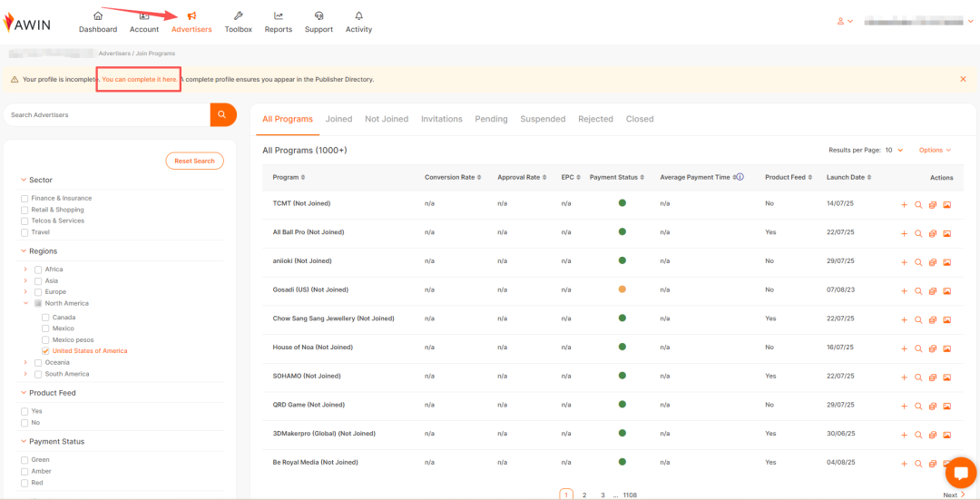980x500 pixels.
Task: Expand the Asia region tree
Action: click(x=25, y=280)
